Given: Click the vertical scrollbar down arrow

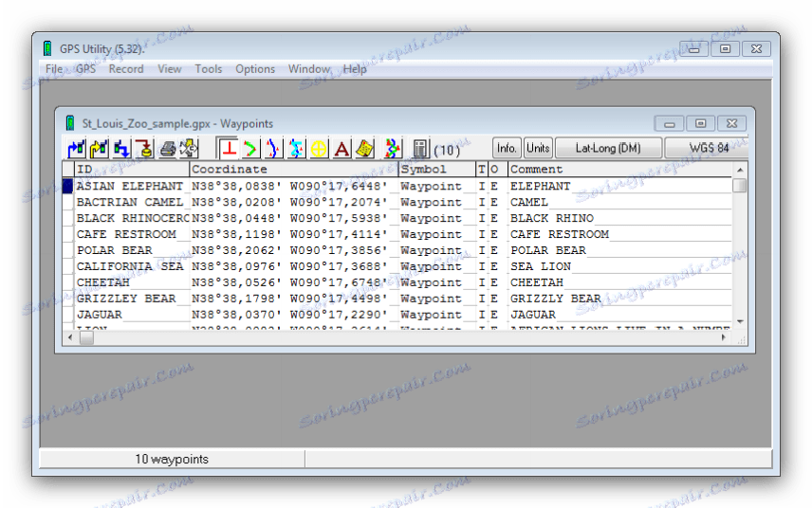Looking at the screenshot, I should coord(740,322).
